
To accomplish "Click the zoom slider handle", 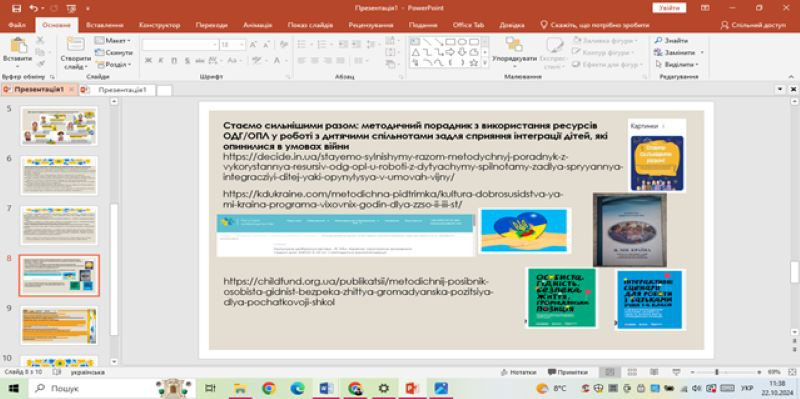I will [717, 372].
